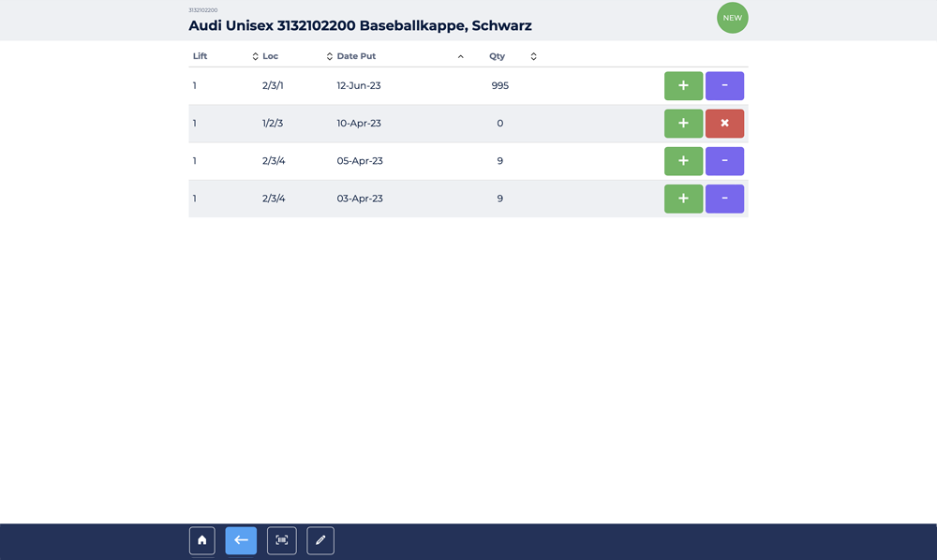The image size is (937, 560).
Task: Add quantity to the 12-Jun-23 row
Action: [683, 86]
